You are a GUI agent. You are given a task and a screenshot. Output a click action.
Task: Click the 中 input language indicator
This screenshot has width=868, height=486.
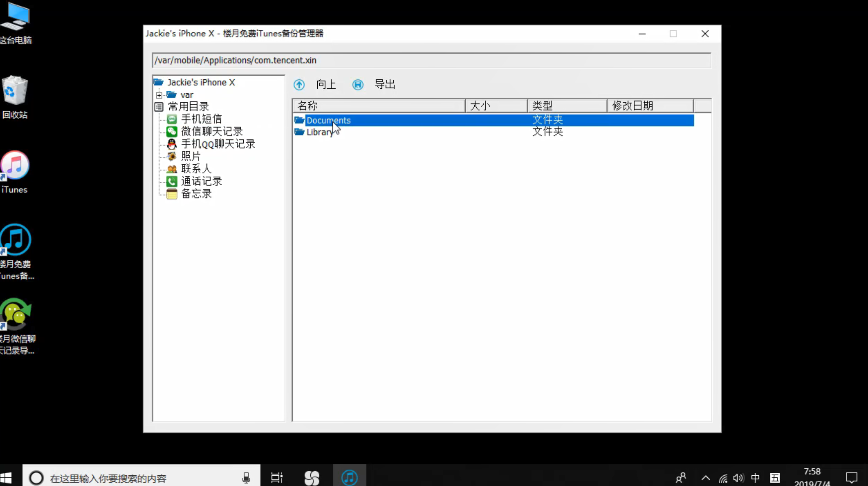tap(755, 478)
